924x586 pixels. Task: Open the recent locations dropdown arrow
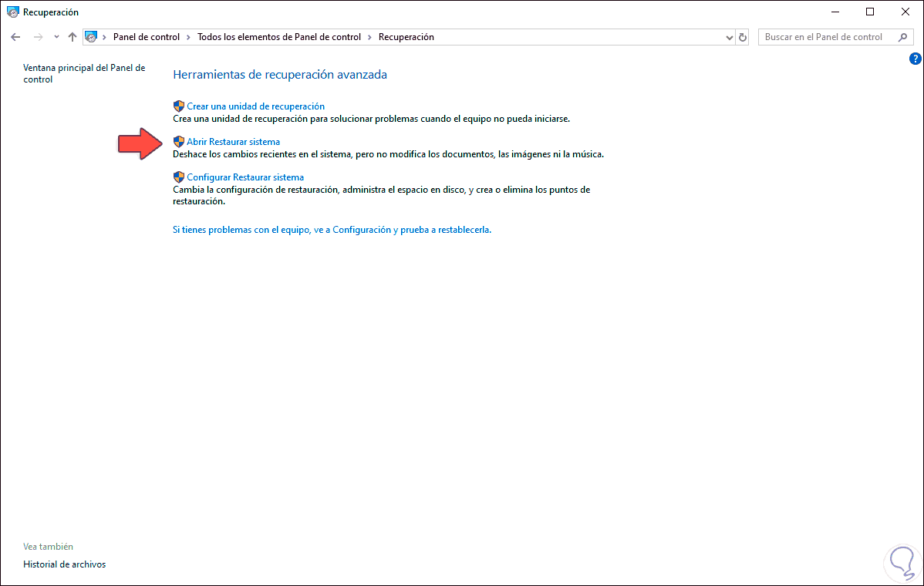click(56, 36)
